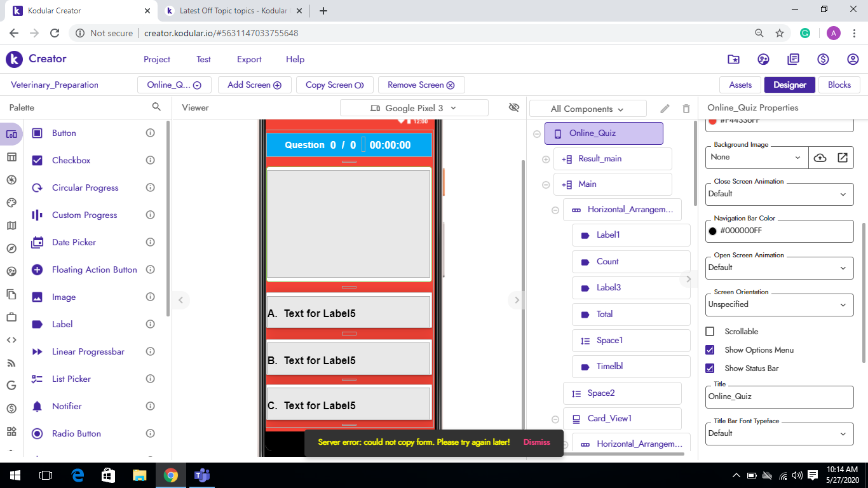The height and width of the screenshot is (488, 868).
Task: Click the info icon next to Checkbox
Action: tap(151, 160)
